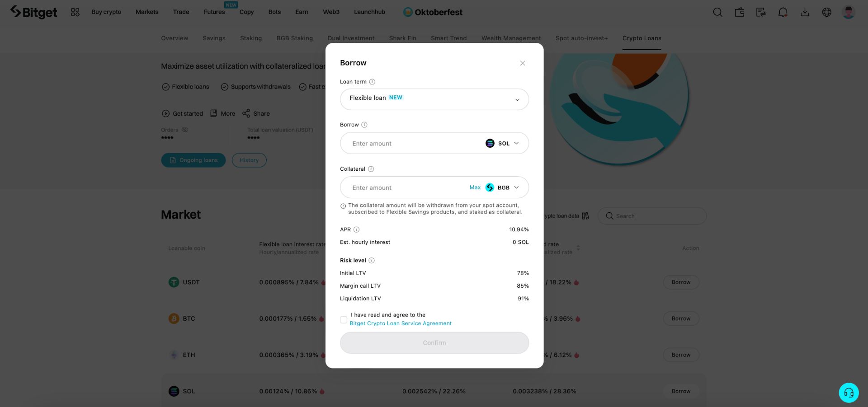Close the Borrow dialog
The image size is (868, 407).
tap(522, 63)
